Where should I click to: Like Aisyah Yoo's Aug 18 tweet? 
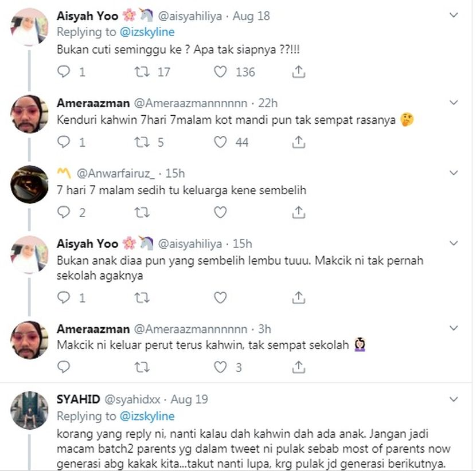pyautogui.click(x=220, y=72)
